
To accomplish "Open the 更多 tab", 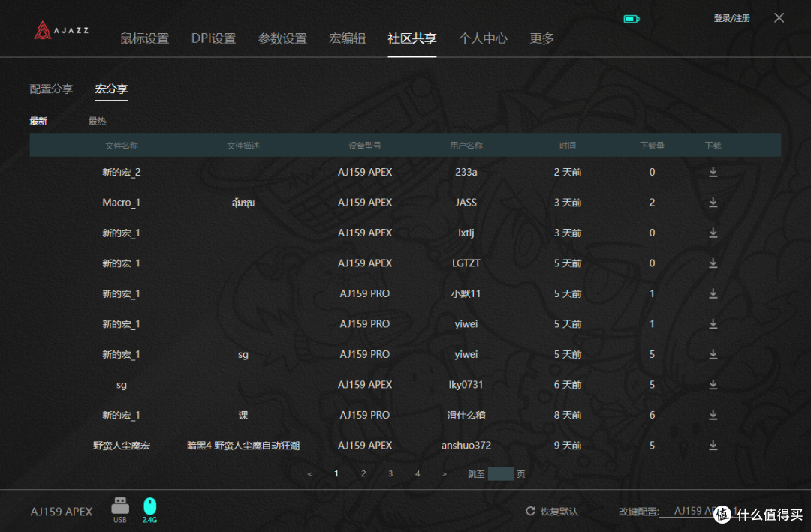I will click(x=541, y=38).
